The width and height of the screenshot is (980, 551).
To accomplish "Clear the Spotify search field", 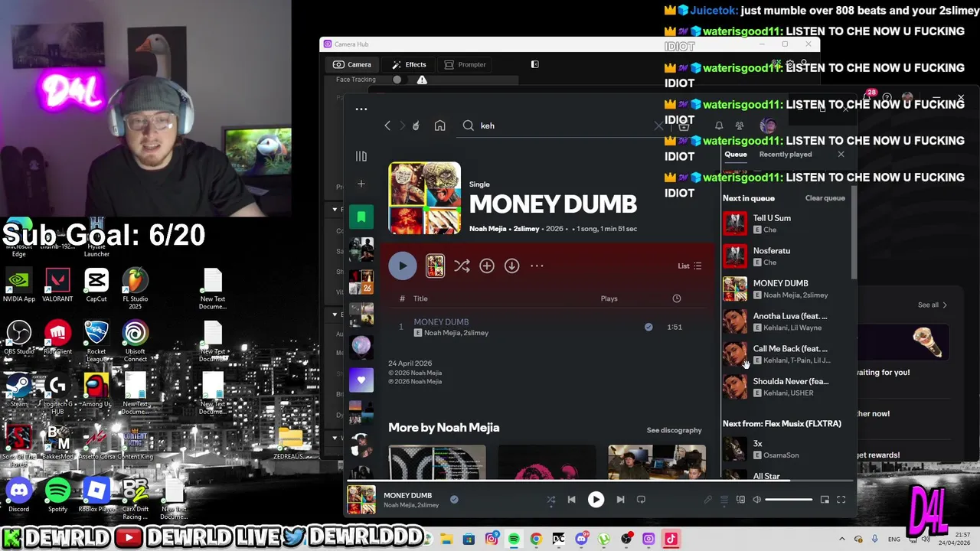I will pyautogui.click(x=658, y=126).
